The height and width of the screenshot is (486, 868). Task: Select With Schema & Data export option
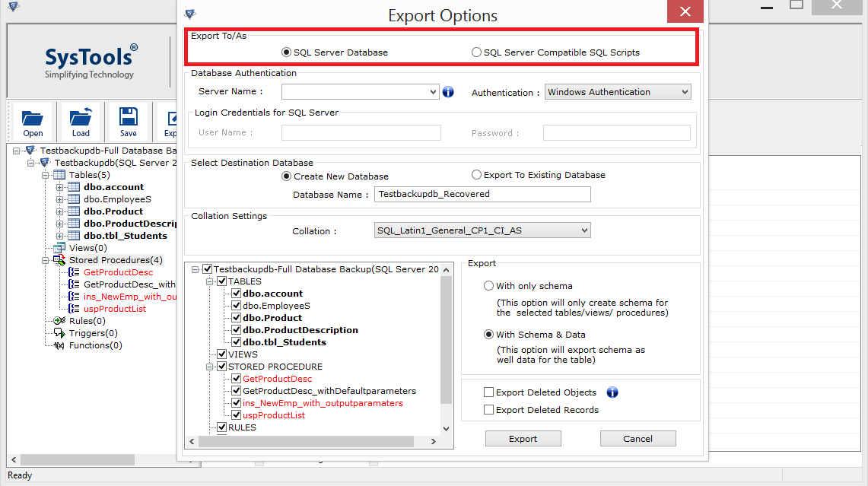point(488,335)
